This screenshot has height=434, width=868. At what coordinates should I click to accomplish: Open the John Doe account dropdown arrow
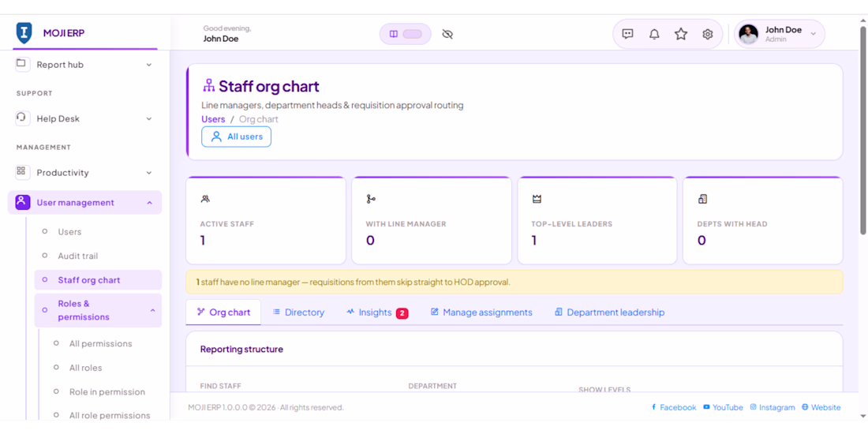click(814, 34)
